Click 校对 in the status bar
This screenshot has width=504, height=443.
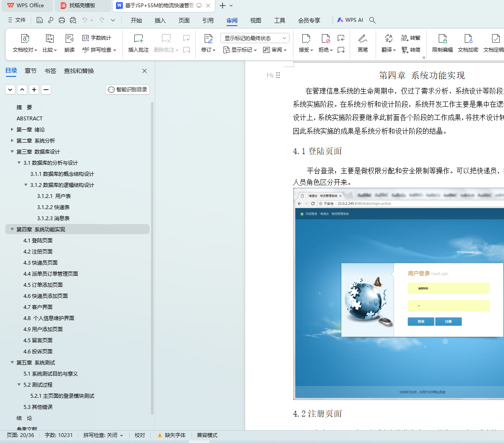click(x=140, y=435)
